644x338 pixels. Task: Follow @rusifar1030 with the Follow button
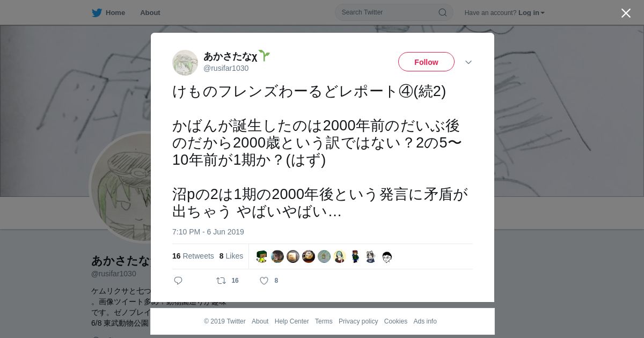tap(426, 62)
